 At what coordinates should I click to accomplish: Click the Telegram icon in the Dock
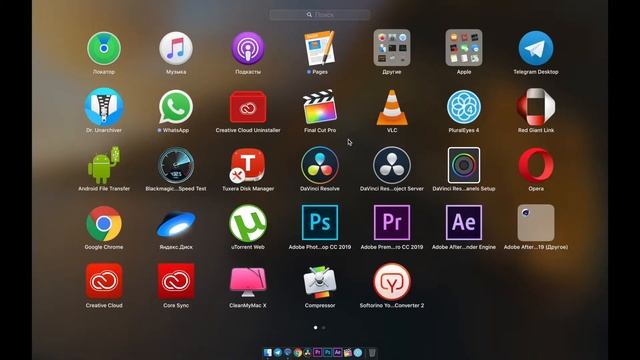(278, 353)
